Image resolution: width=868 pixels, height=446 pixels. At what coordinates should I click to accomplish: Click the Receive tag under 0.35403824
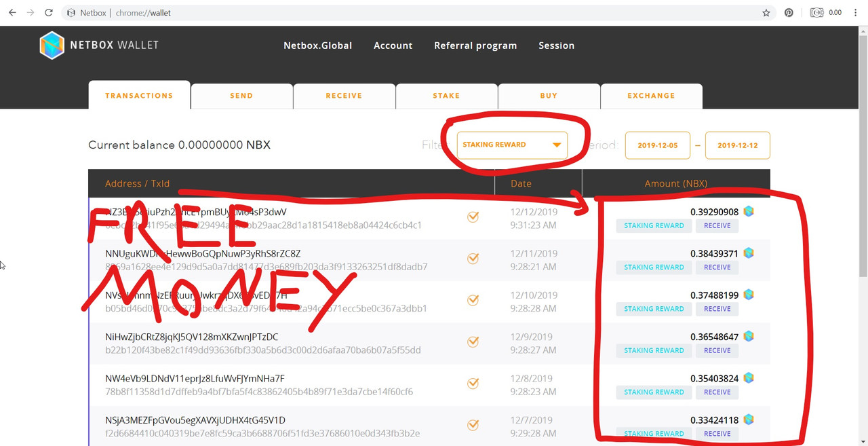pyautogui.click(x=717, y=392)
